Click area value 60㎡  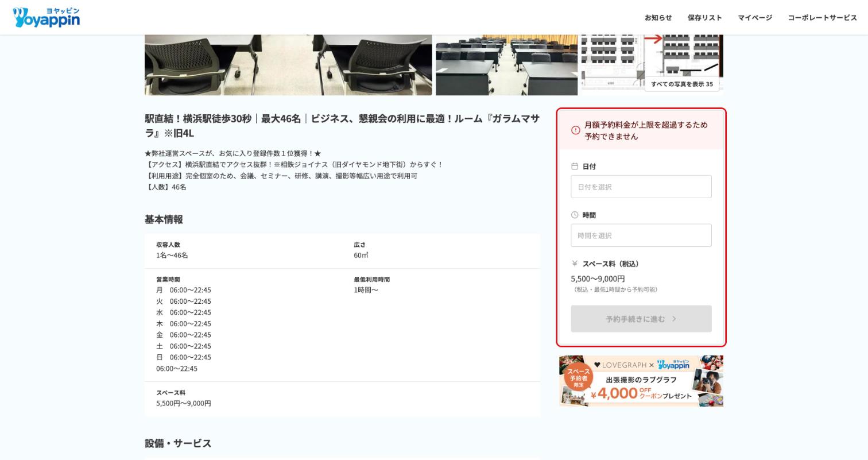[361, 255]
